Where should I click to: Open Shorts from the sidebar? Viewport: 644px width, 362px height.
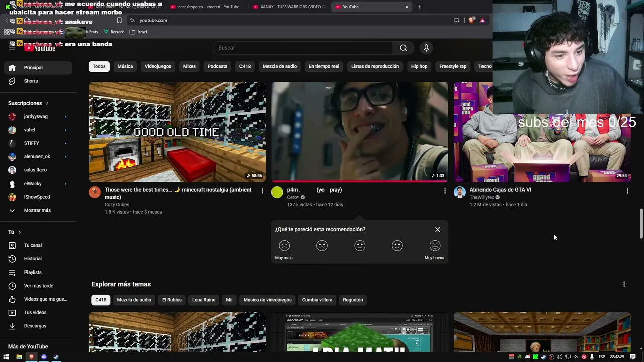tap(38, 81)
